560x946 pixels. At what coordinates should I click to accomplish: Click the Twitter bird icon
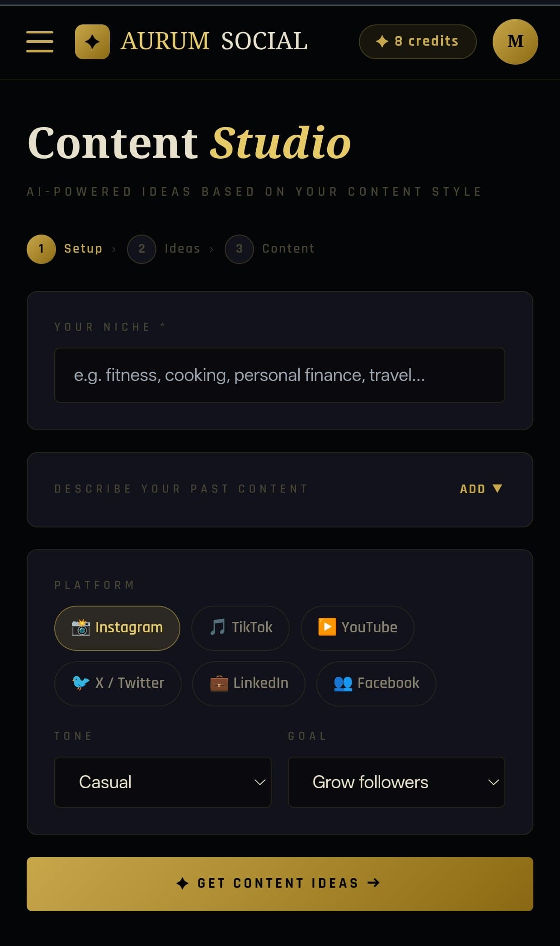81,683
